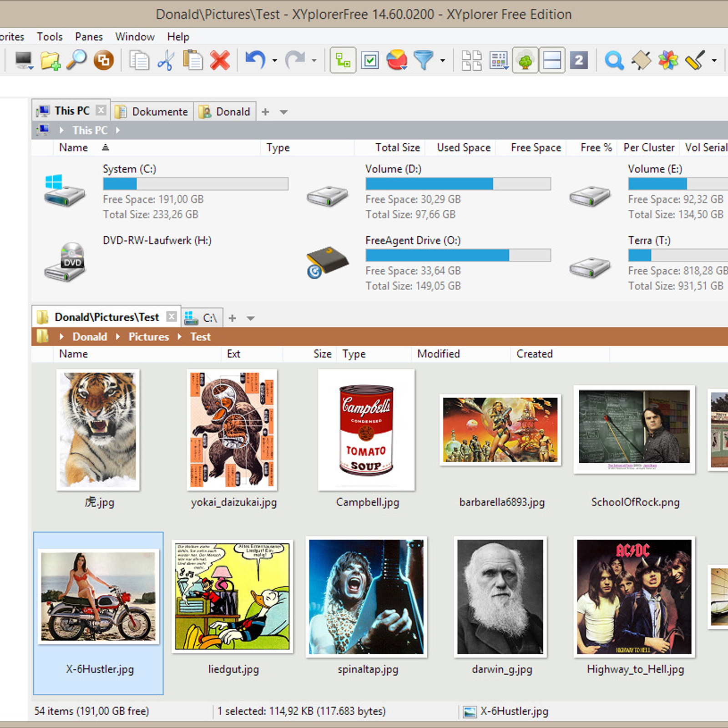Viewport: 728px width, 728px height.
Task: Select the DVD-RW-Laufwerk (H:) drive icon
Action: click(x=65, y=262)
